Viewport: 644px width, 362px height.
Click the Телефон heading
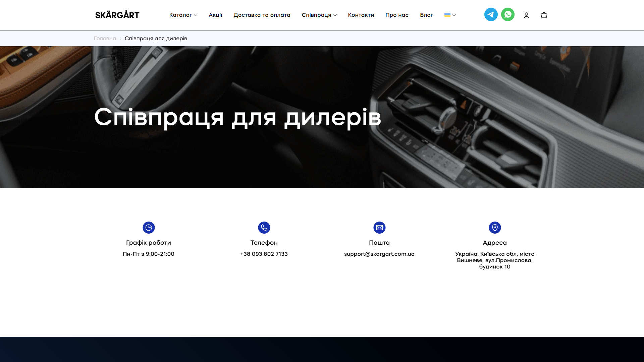click(264, 243)
